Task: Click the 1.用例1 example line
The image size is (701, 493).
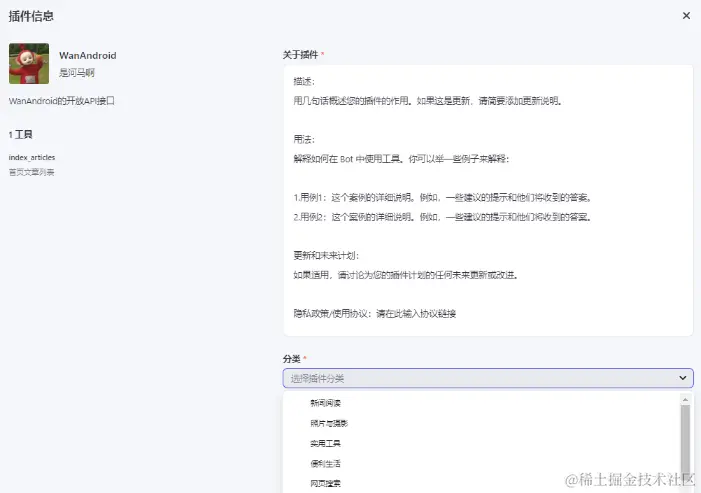Action: click(x=443, y=198)
